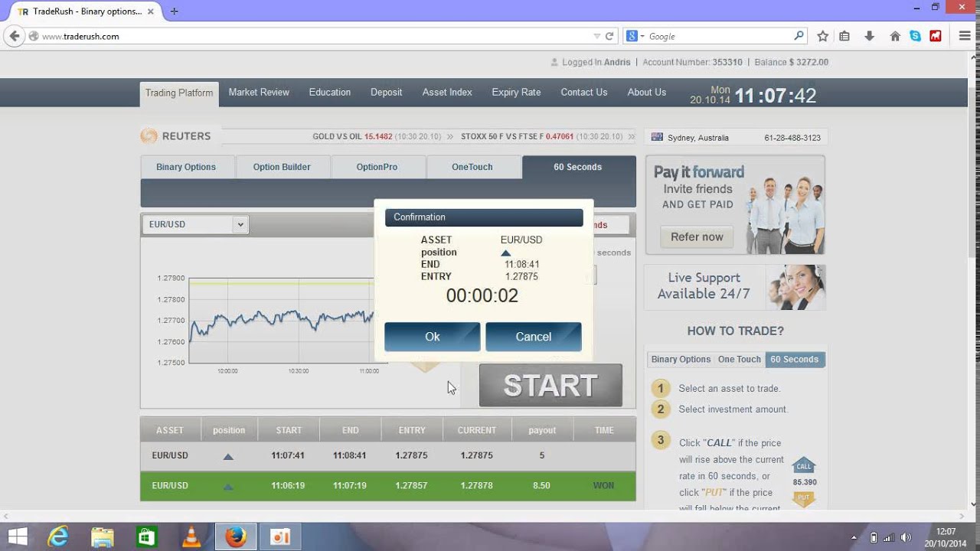Click the network signal tray icon

click(x=890, y=537)
